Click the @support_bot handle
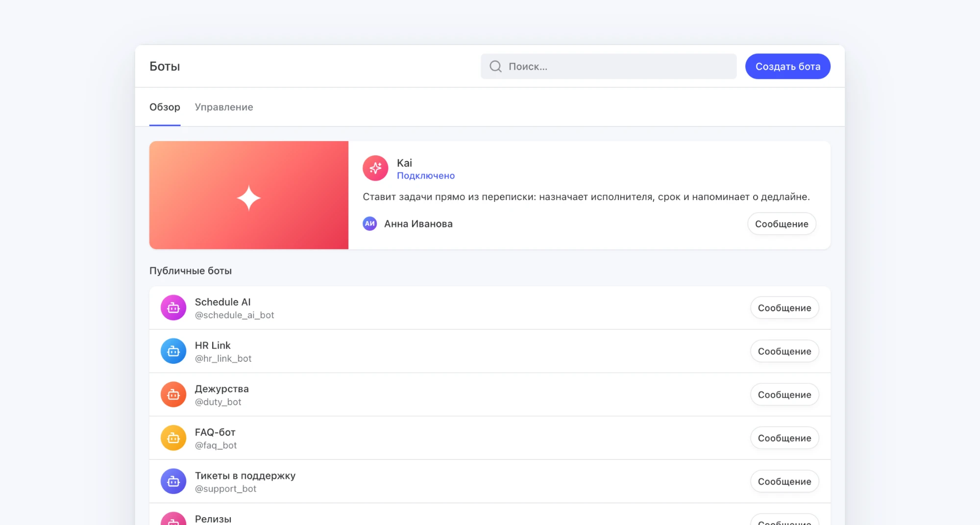 point(225,489)
